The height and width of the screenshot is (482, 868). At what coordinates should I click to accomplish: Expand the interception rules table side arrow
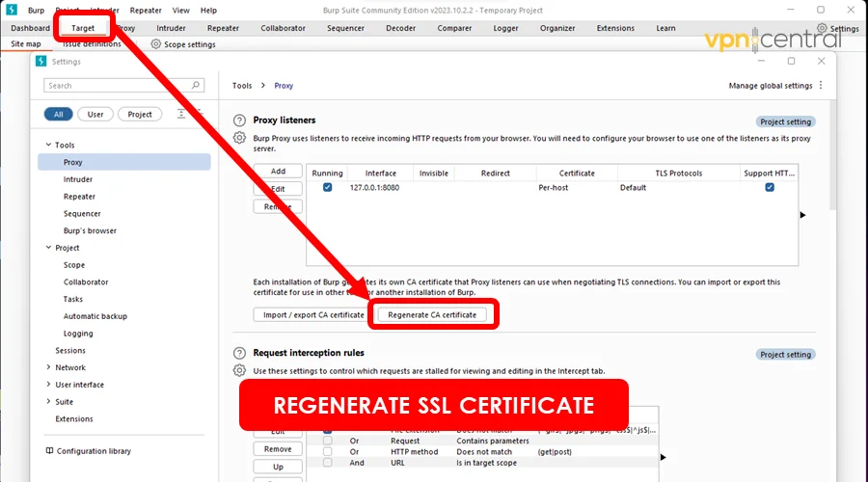point(664,457)
